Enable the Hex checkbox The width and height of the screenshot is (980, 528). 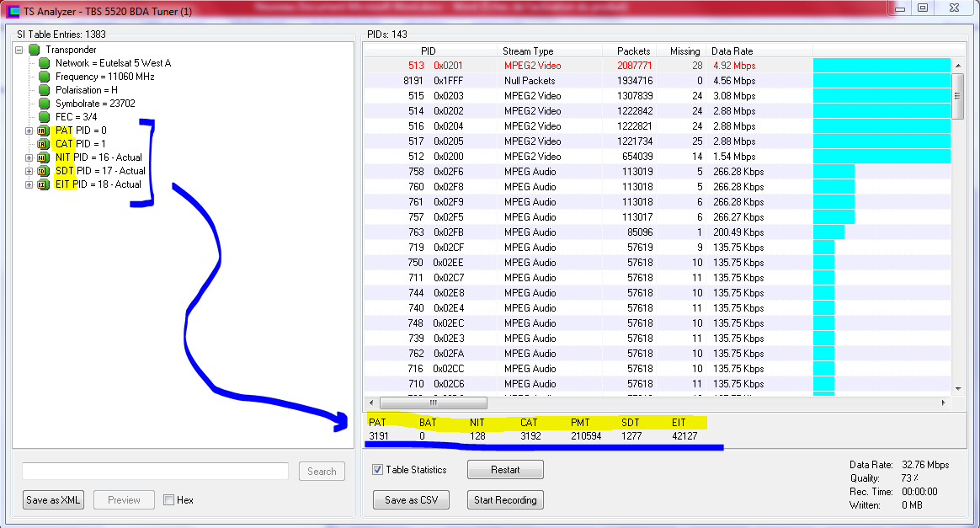pyautogui.click(x=169, y=500)
